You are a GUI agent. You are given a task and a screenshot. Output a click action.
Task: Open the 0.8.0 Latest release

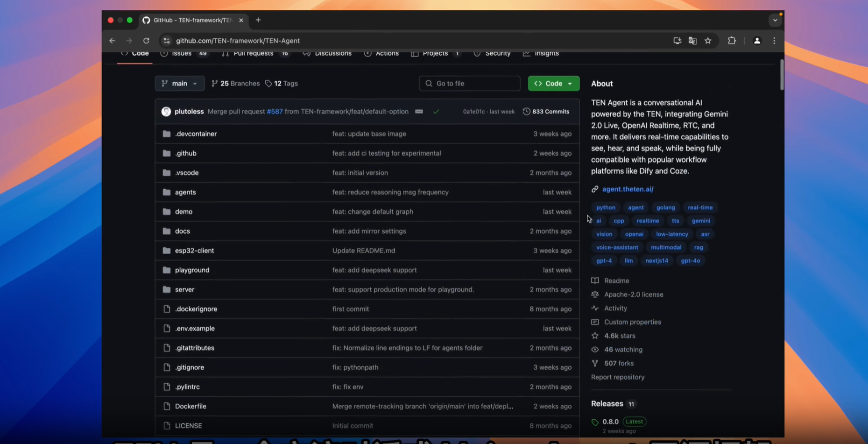click(x=619, y=422)
